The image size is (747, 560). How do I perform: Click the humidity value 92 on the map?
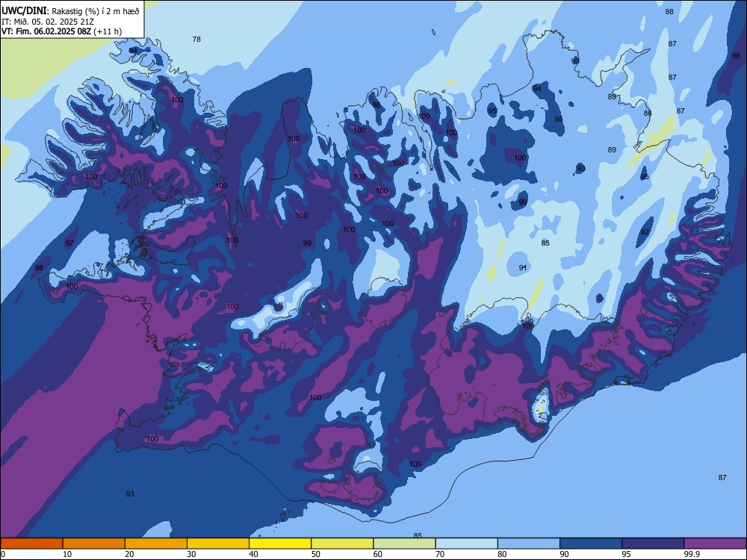[x=645, y=232]
